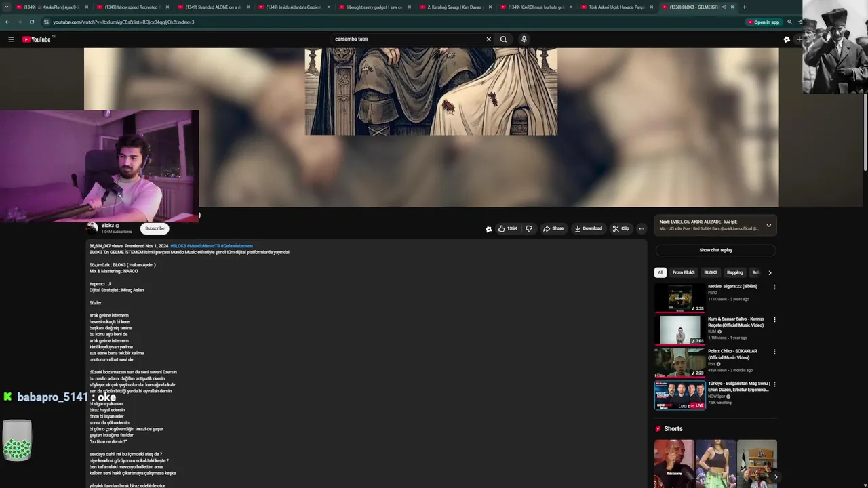Viewport: 868px width, 488px height.
Task: Select the 'BLOK3' filter chip
Action: click(x=711, y=272)
